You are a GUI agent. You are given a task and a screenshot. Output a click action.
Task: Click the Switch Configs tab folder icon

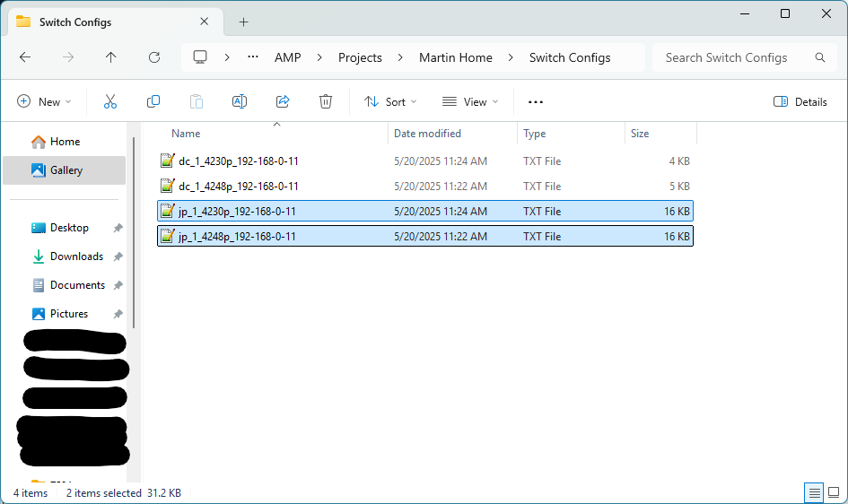click(x=23, y=22)
